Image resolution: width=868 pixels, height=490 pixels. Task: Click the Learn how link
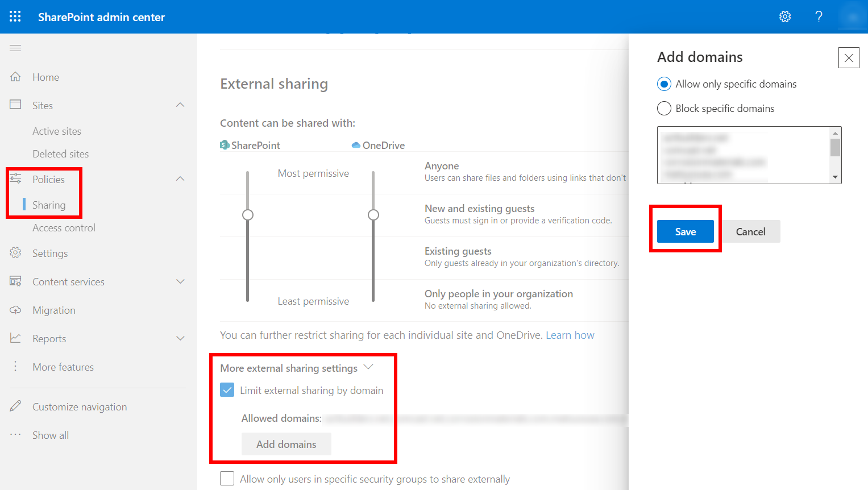tap(570, 335)
